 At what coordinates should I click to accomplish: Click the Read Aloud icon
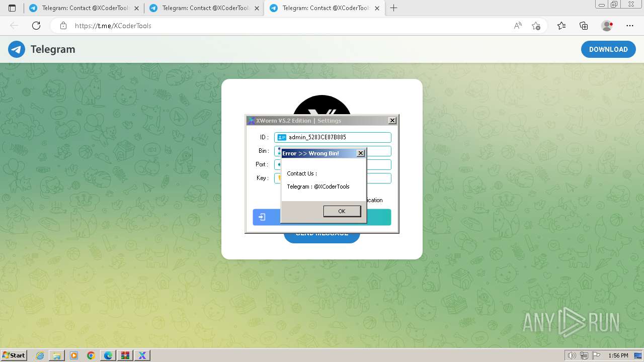518,26
